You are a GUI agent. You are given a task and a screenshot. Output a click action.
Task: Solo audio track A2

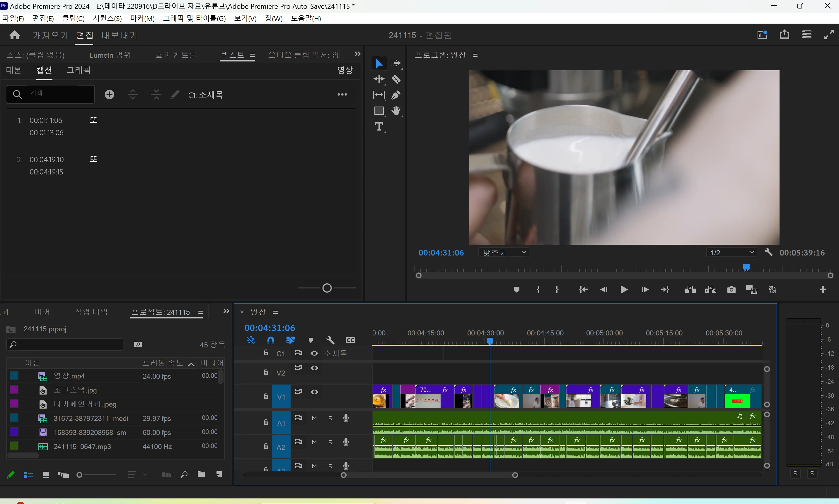pyautogui.click(x=330, y=442)
